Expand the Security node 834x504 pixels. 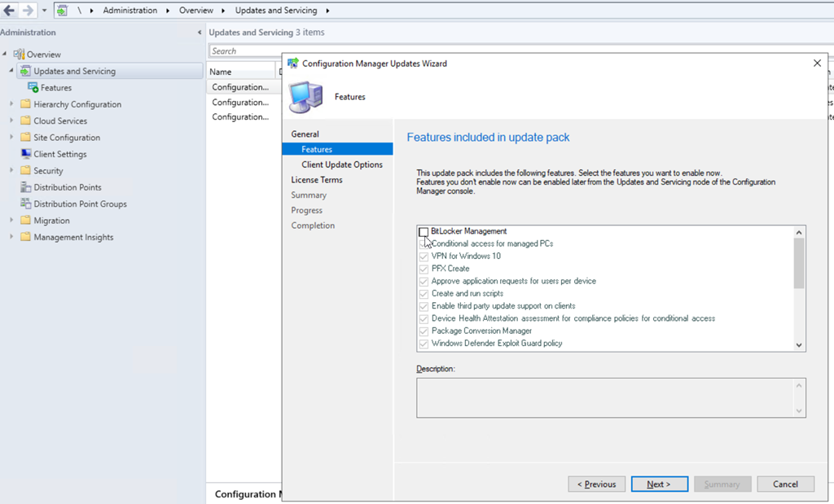click(x=11, y=170)
